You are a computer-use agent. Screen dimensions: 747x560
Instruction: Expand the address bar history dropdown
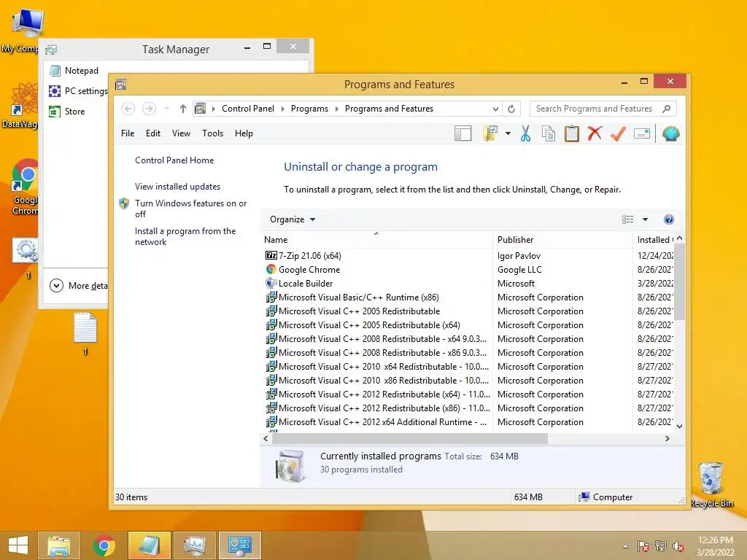click(495, 109)
